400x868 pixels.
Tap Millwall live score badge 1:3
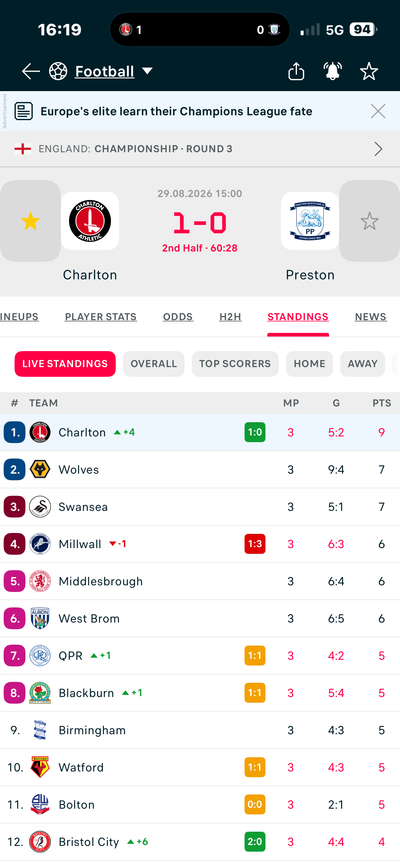255,544
